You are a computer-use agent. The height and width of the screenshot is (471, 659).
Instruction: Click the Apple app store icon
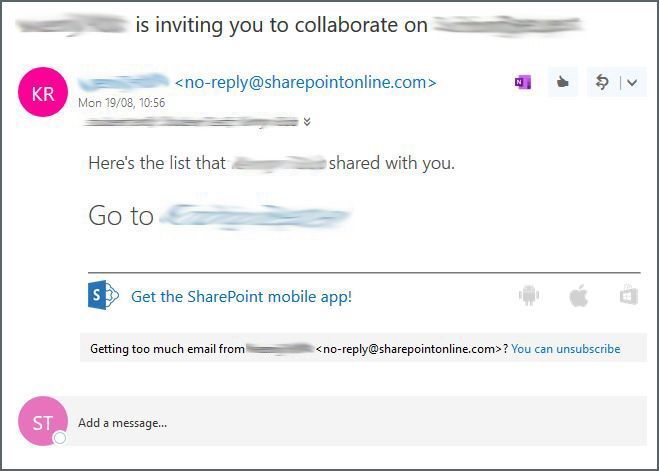(578, 295)
